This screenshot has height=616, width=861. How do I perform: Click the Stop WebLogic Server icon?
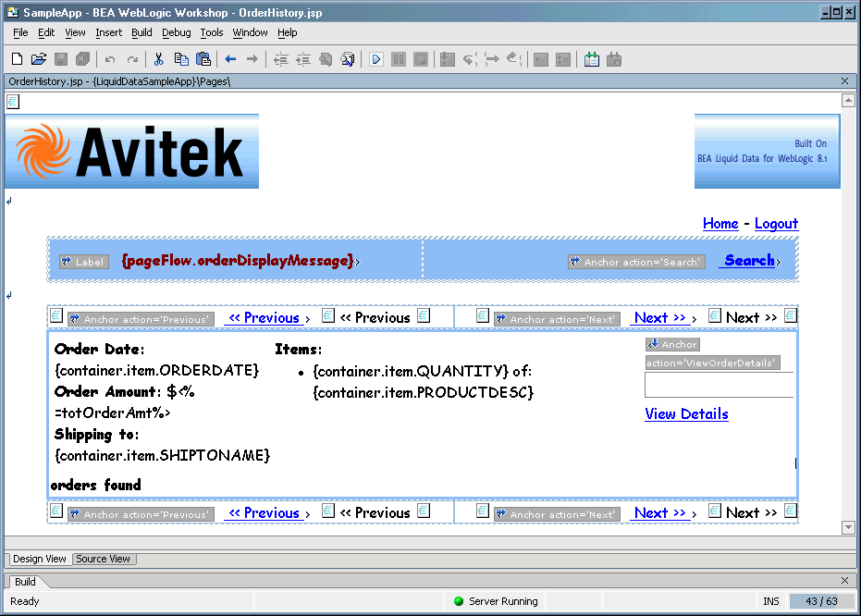(x=614, y=59)
